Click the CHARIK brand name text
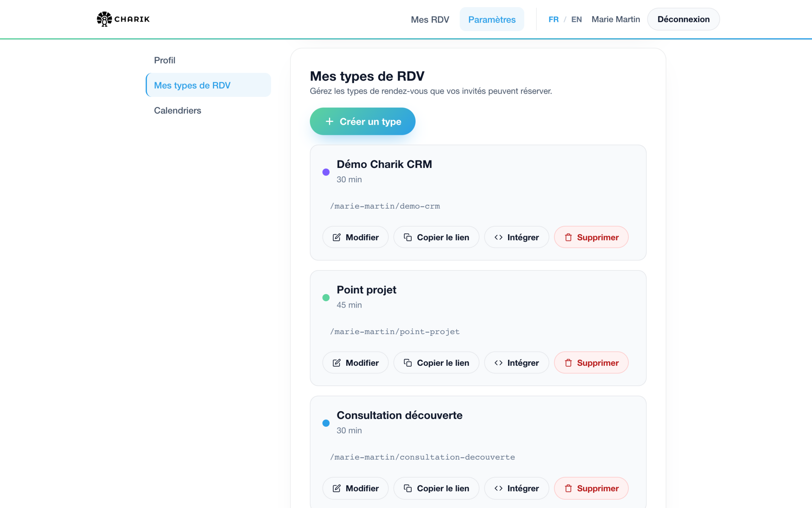 pyautogui.click(x=132, y=19)
